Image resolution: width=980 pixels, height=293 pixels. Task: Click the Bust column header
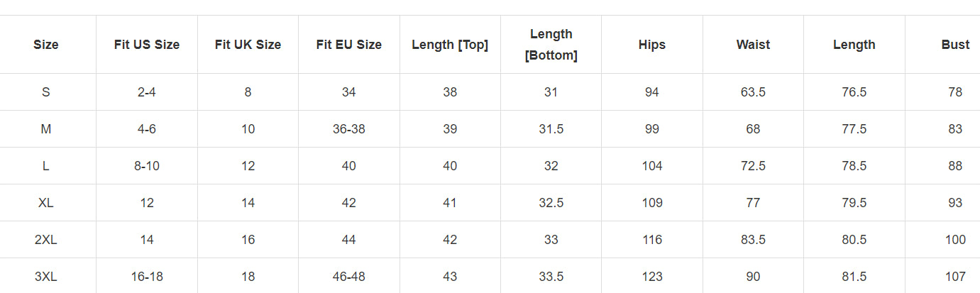click(x=955, y=45)
